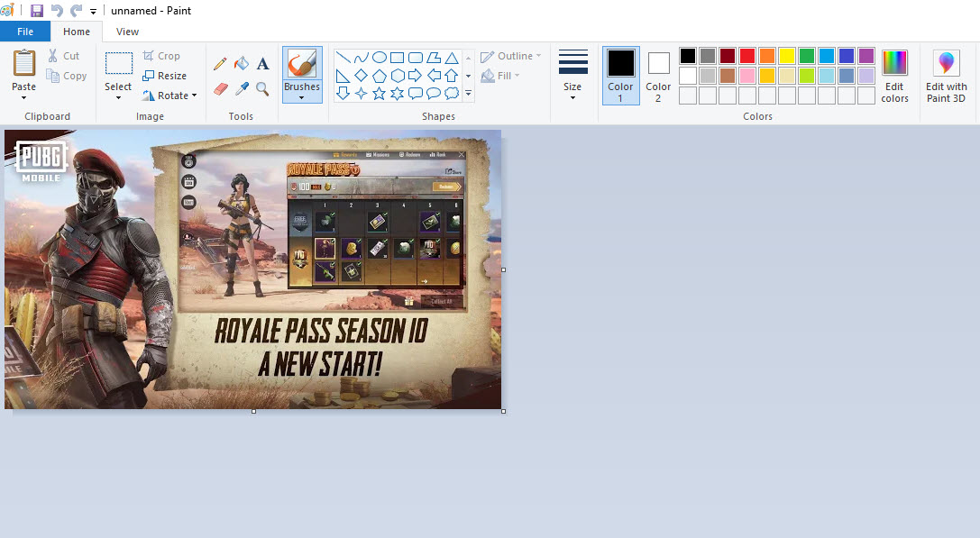The image size is (980, 538).
Task: Activate Color 1 selector
Action: (x=620, y=76)
